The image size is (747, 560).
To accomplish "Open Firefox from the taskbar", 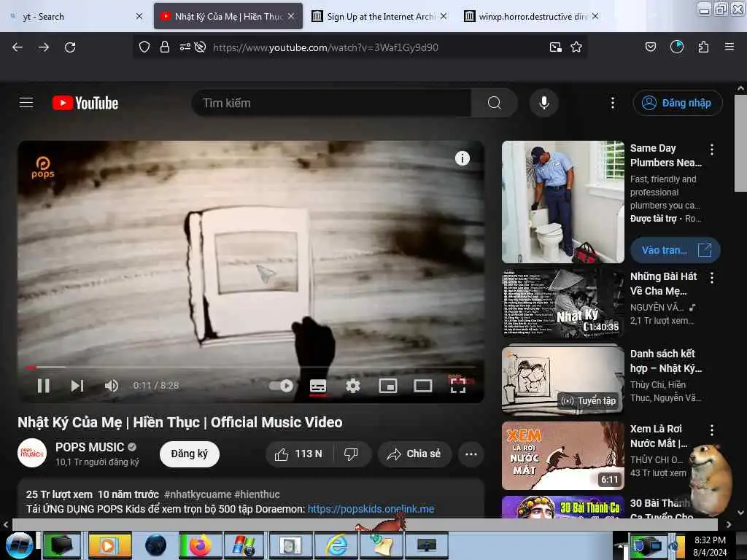I will (x=200, y=545).
